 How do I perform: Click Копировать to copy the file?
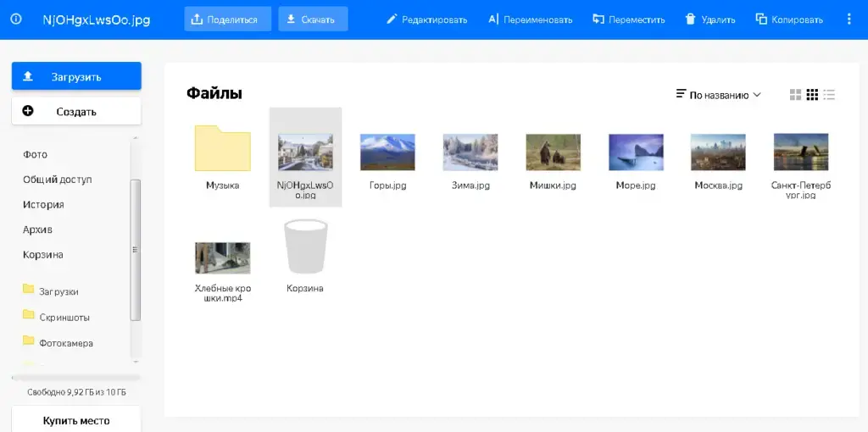coord(789,19)
